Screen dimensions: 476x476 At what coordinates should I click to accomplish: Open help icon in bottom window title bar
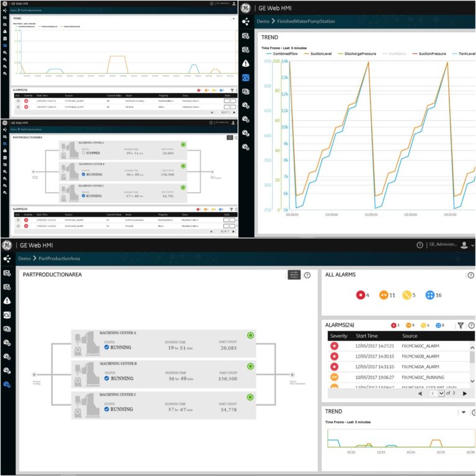coord(420,245)
